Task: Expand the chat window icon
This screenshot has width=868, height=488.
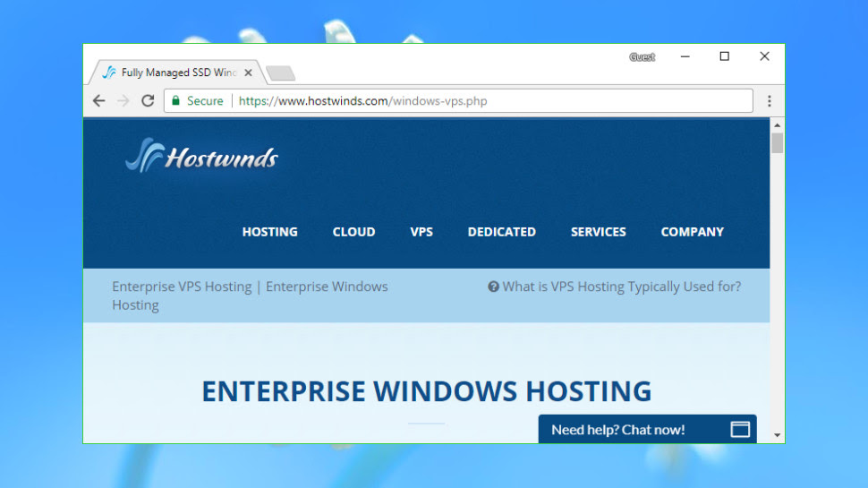Action: 740,429
